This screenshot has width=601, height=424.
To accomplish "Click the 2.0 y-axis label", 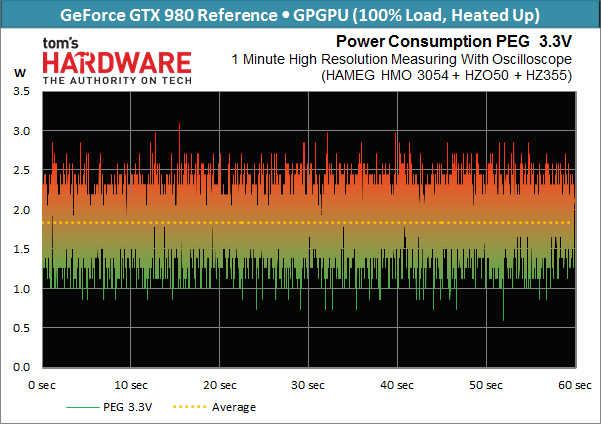I will [x=21, y=210].
